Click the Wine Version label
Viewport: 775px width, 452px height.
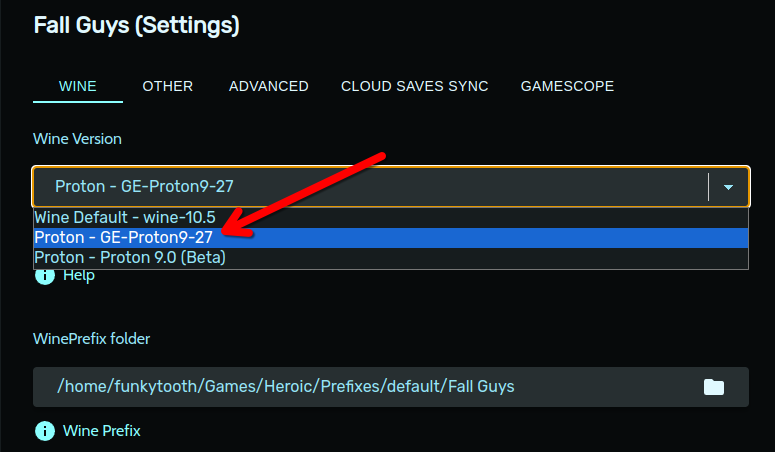77,139
